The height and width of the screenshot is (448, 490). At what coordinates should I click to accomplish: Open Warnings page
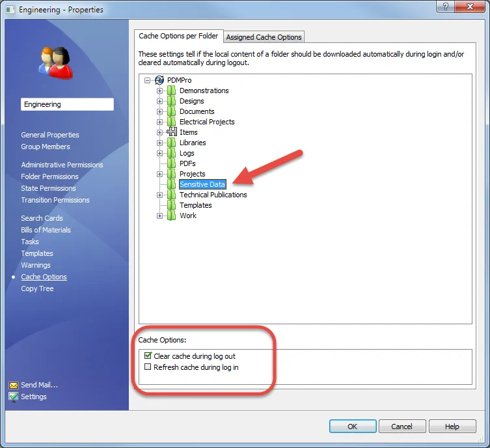coord(36,265)
